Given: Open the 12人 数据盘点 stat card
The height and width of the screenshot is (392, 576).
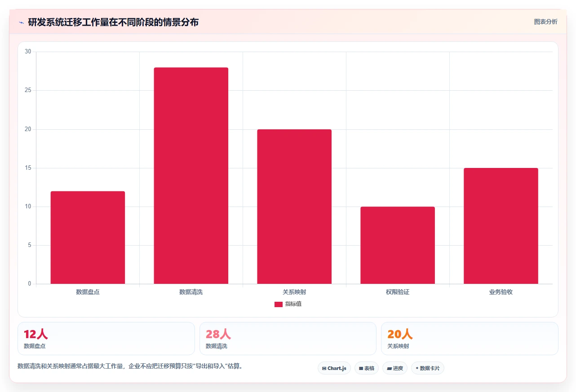Looking at the screenshot, I should click(106, 339).
